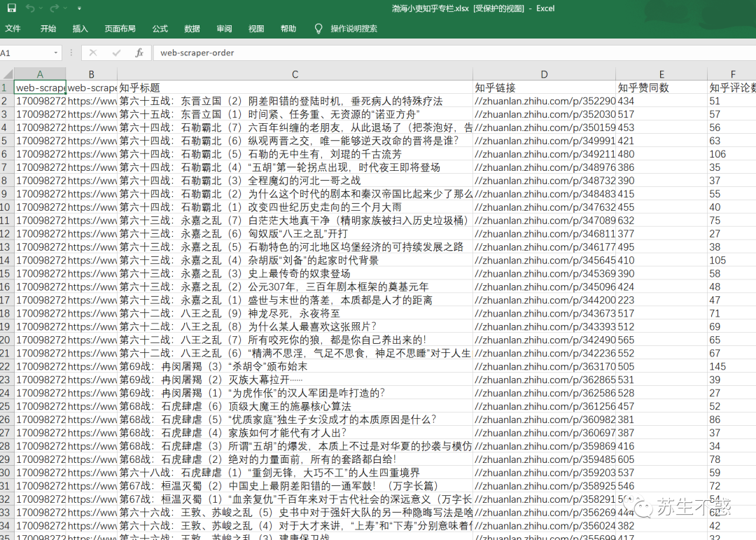Expand the Name Box dropdown arrow
This screenshot has height=540, width=756.
click(x=56, y=53)
